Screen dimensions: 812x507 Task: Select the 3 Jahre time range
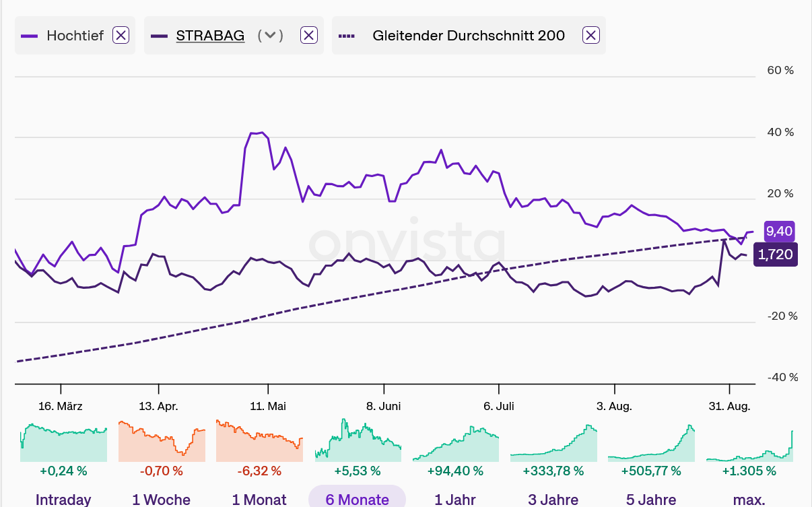click(553, 500)
